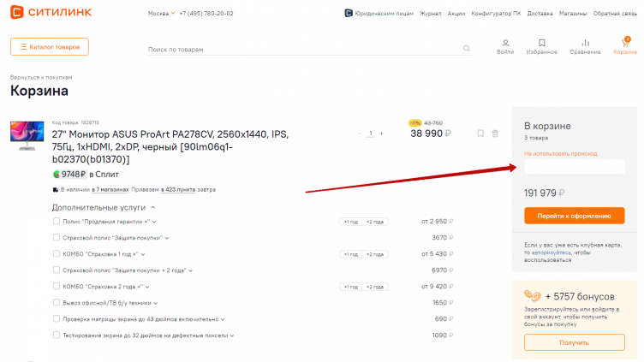Open the ASUS ProArt PA278CV product title
Viewport: 644px width, 362px height.
click(170, 146)
